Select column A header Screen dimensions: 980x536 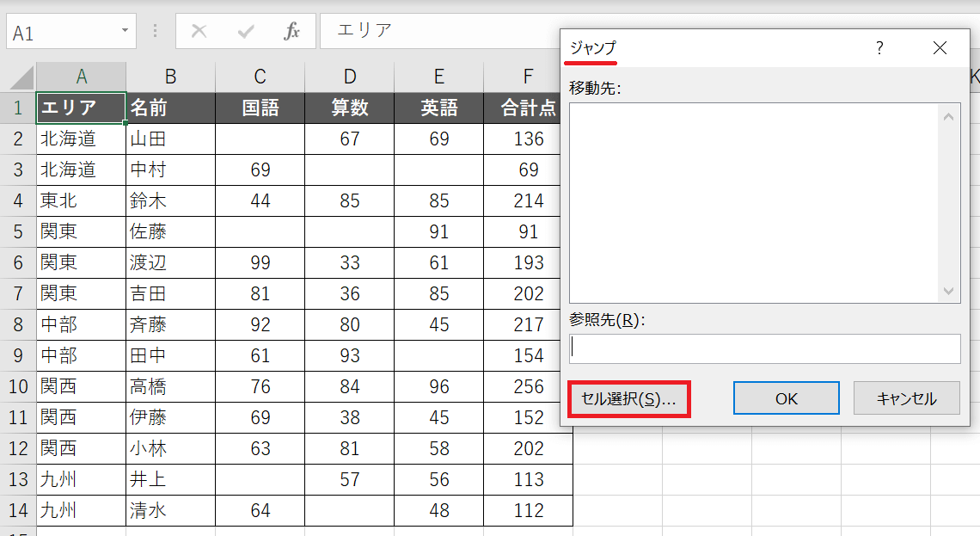82,77
